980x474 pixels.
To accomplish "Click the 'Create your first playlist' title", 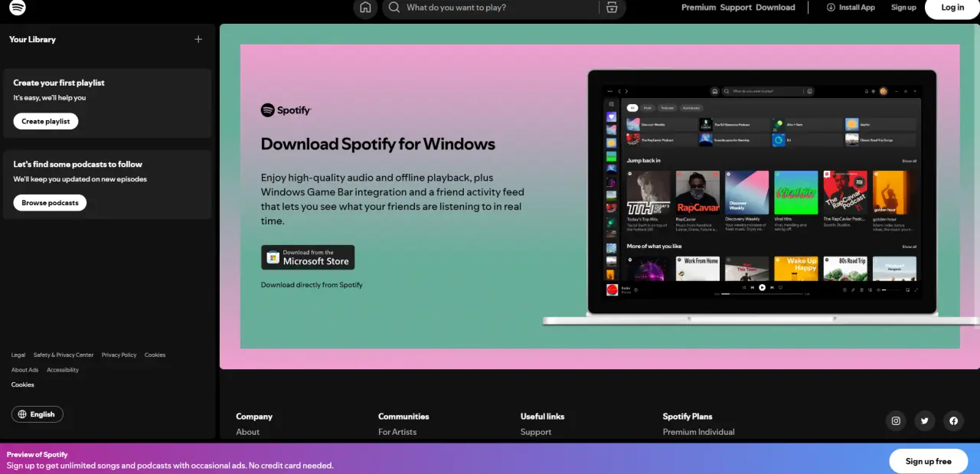I will pos(59,83).
